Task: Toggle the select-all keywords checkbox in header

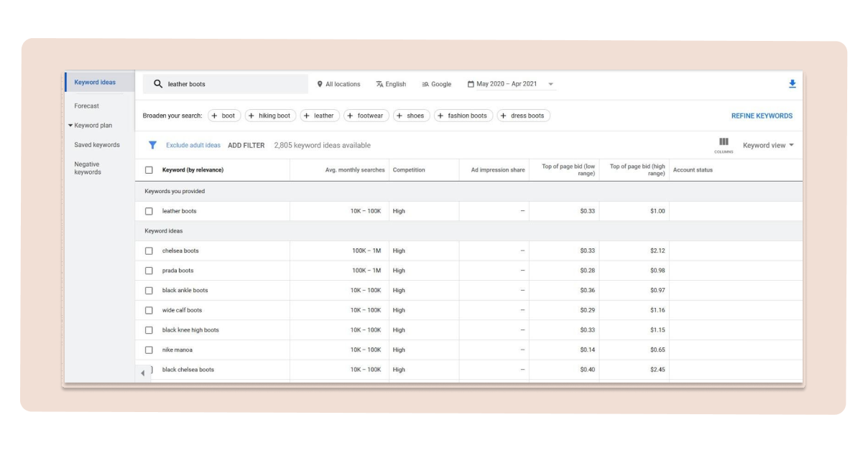Action: point(149,170)
